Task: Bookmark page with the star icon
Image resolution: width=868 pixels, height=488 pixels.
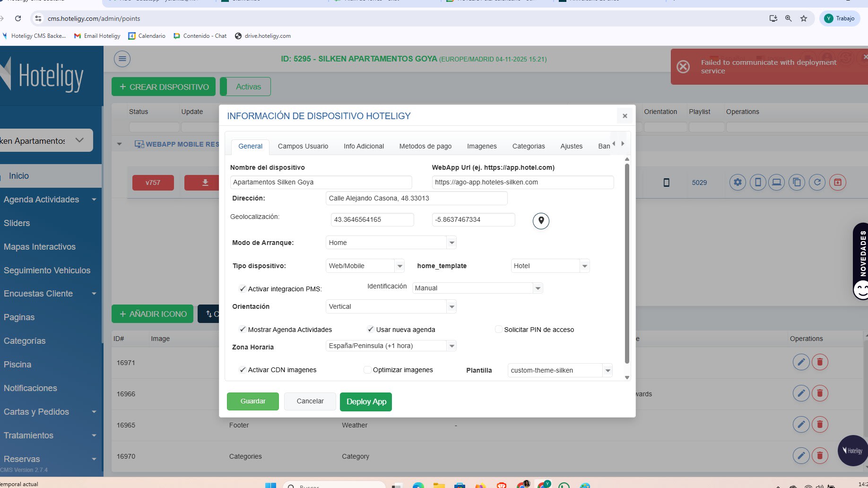Action: 804,18
